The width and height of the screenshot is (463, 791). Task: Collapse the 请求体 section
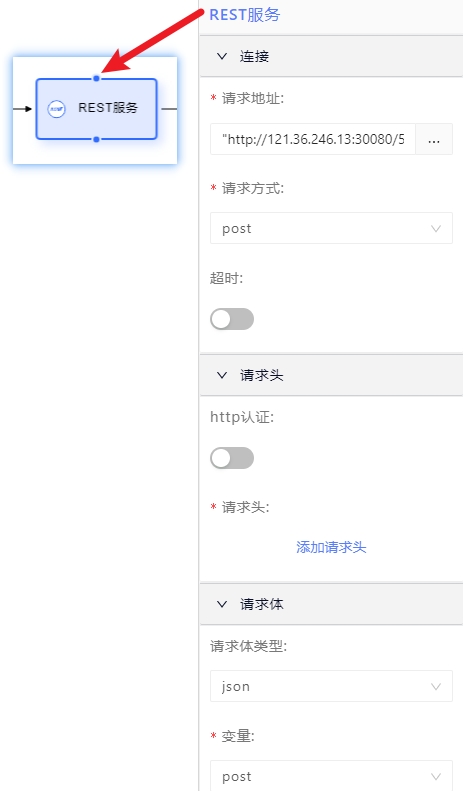pyautogui.click(x=222, y=604)
